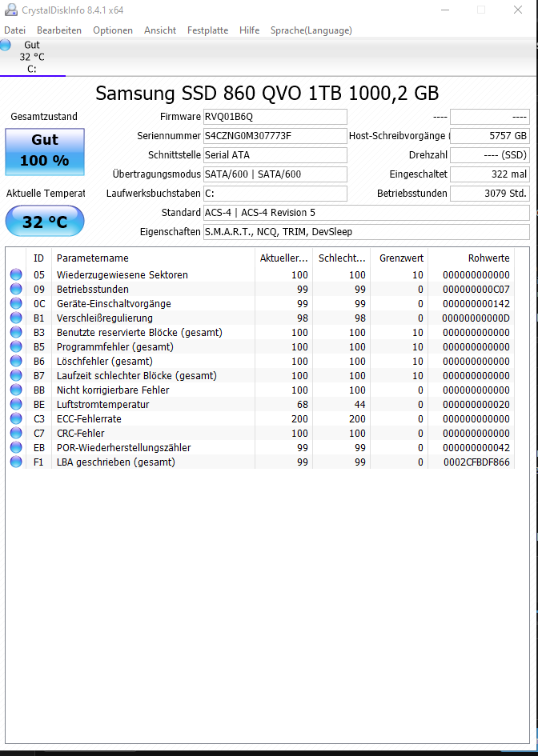Click the CrystalDiskInfo app icon in title bar
The image size is (538, 756).
(10, 10)
